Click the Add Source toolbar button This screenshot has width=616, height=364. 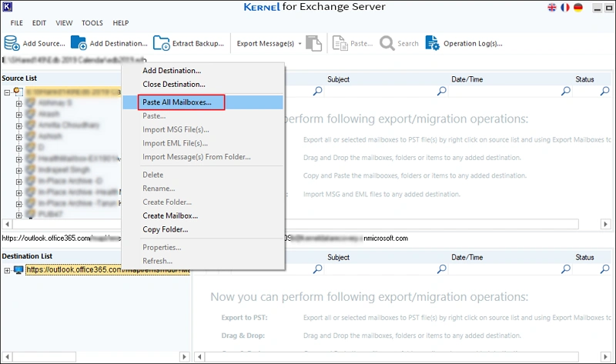pyautogui.click(x=35, y=43)
